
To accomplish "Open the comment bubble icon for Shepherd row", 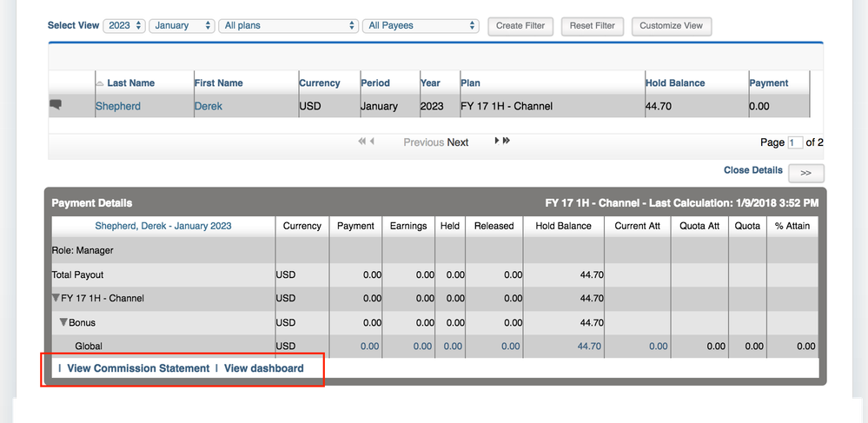I will point(56,105).
